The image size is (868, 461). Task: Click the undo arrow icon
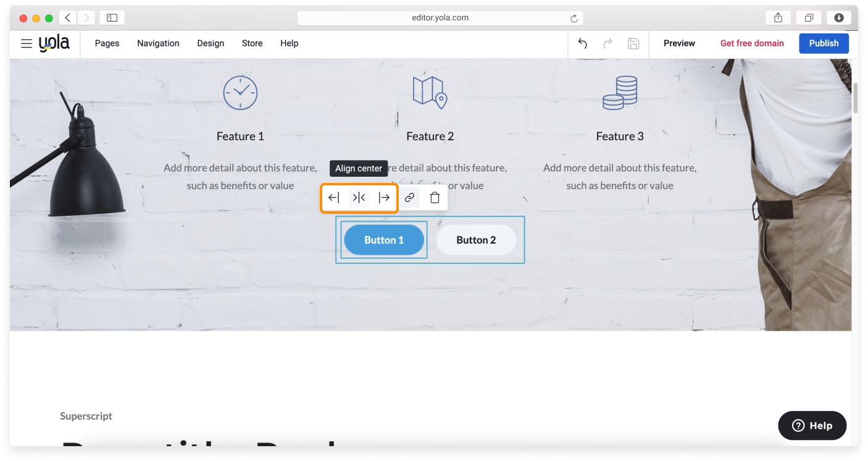point(582,43)
